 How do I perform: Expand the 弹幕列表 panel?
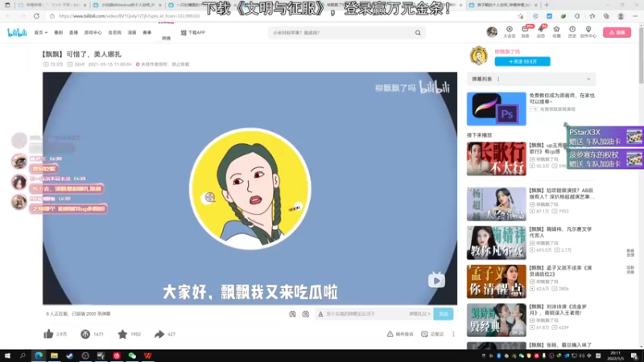pos(531,79)
